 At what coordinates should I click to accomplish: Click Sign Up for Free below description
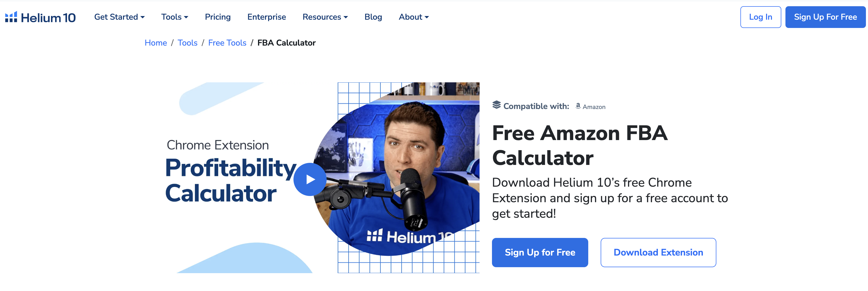point(540,252)
